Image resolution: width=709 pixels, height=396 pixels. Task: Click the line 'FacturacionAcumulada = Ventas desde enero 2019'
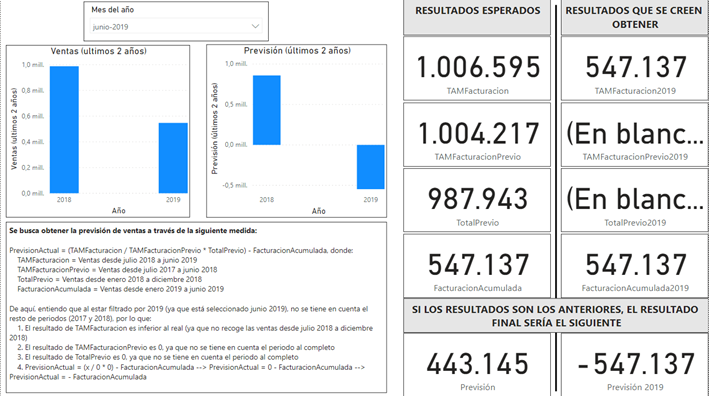tap(120, 289)
